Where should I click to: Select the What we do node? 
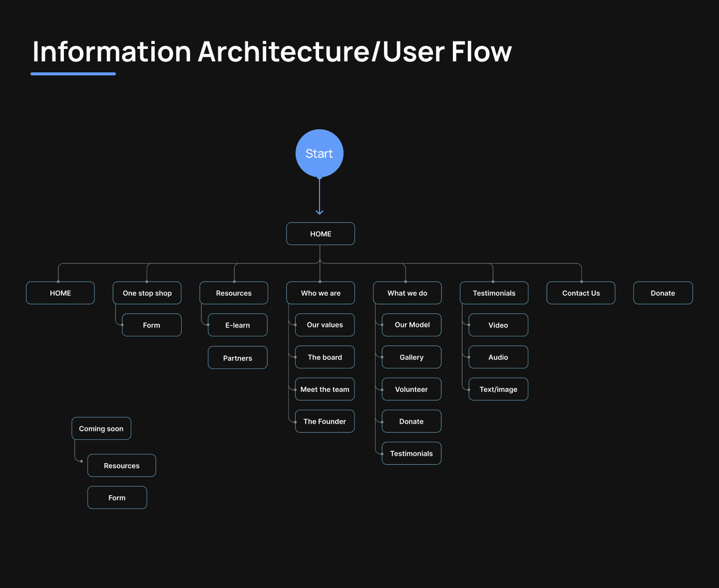tap(407, 293)
